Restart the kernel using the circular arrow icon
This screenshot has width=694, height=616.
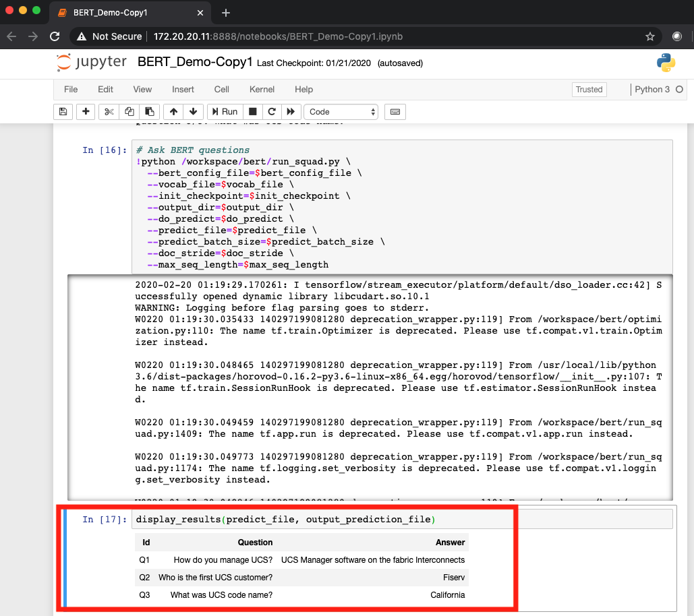point(272,111)
